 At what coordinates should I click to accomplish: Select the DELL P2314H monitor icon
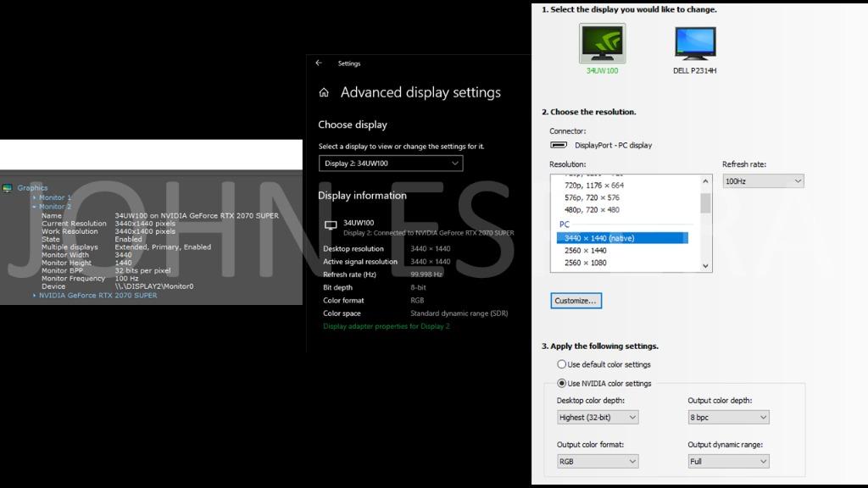click(695, 44)
